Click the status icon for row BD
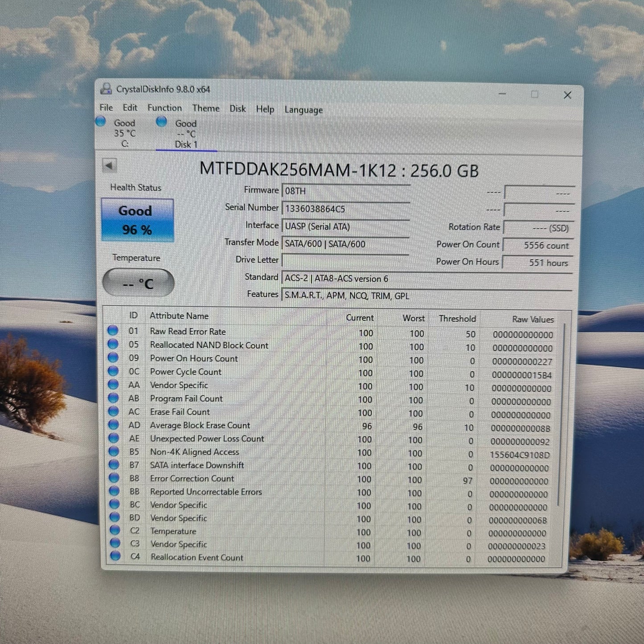The image size is (644, 644). (x=115, y=517)
